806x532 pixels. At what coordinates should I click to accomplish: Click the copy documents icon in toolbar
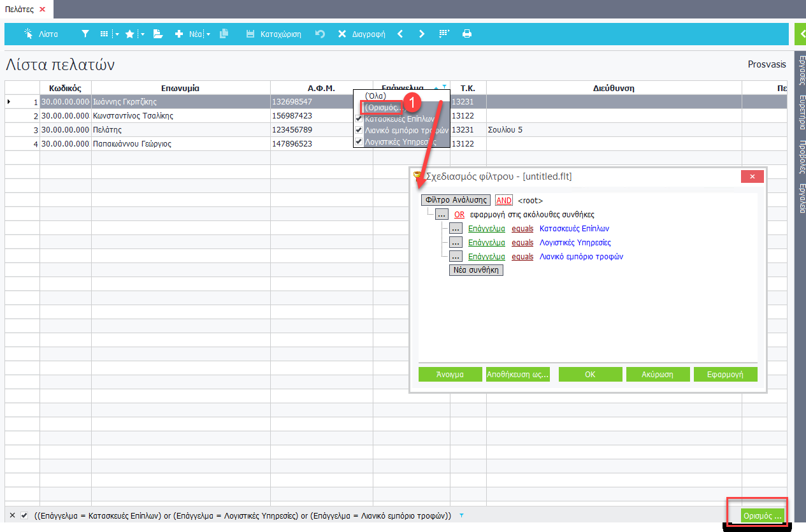point(224,34)
